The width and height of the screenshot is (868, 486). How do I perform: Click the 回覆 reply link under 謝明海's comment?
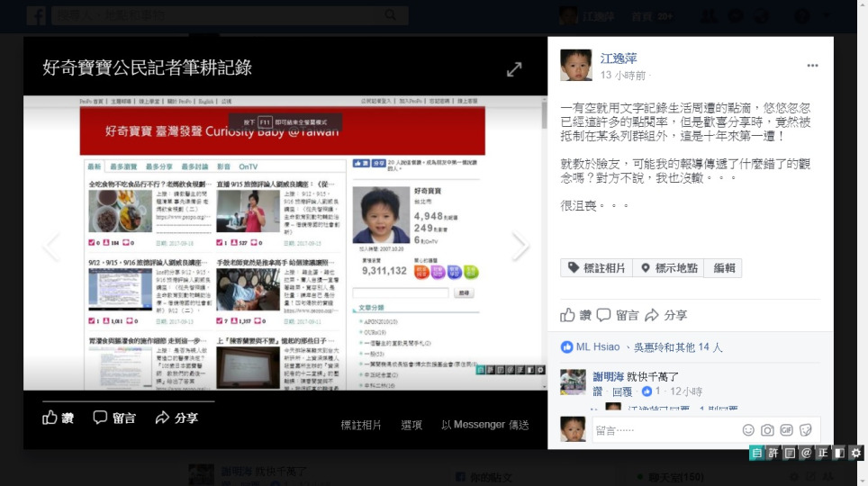(622, 391)
